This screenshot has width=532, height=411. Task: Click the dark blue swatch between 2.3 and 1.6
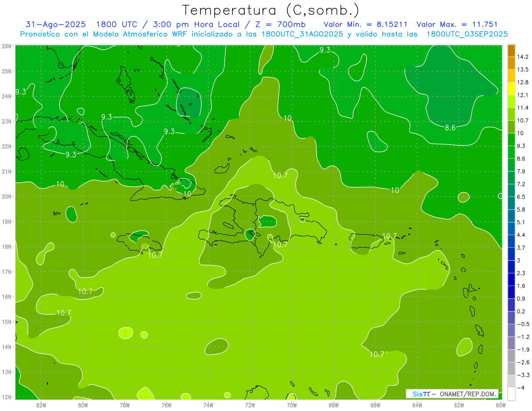(511, 279)
